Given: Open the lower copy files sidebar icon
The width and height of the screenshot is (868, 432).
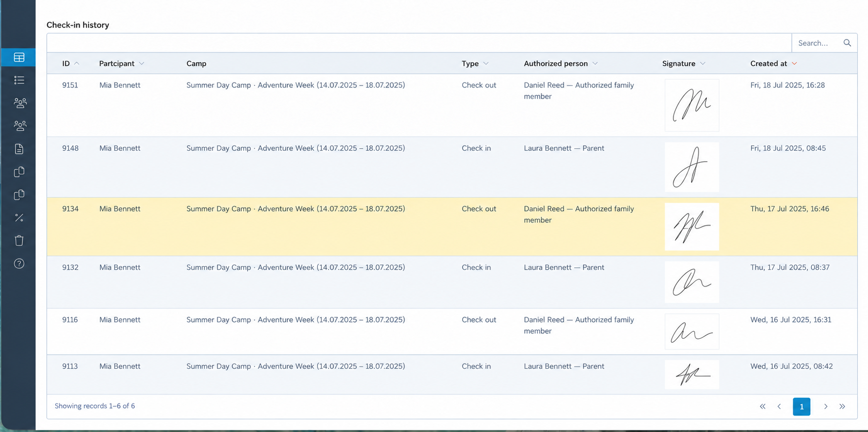Looking at the screenshot, I should pyautogui.click(x=19, y=195).
